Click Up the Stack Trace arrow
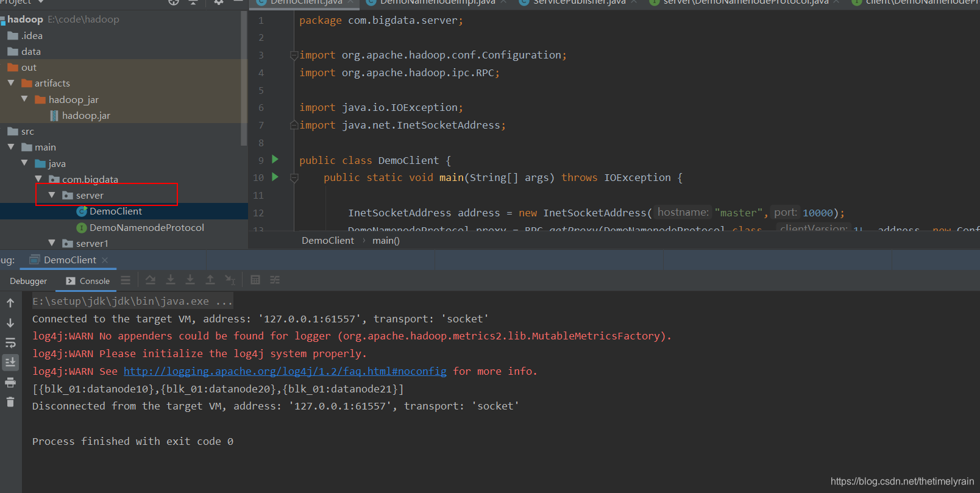This screenshot has height=493, width=980. [10, 303]
